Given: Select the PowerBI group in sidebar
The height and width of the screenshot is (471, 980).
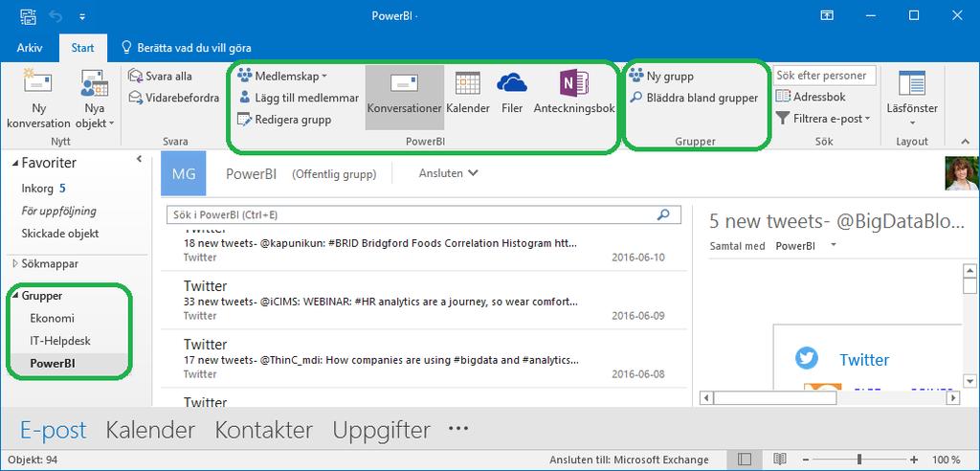Looking at the screenshot, I should [53, 364].
